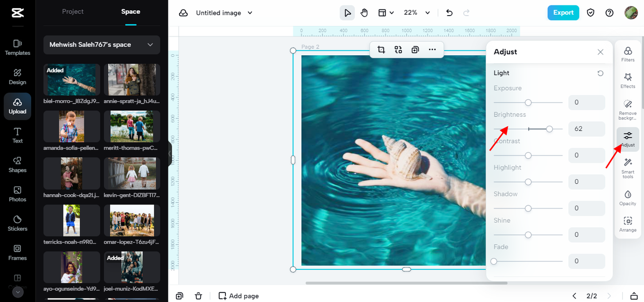Select Remove background tool
Screen dimensions: 644x302
point(628,109)
